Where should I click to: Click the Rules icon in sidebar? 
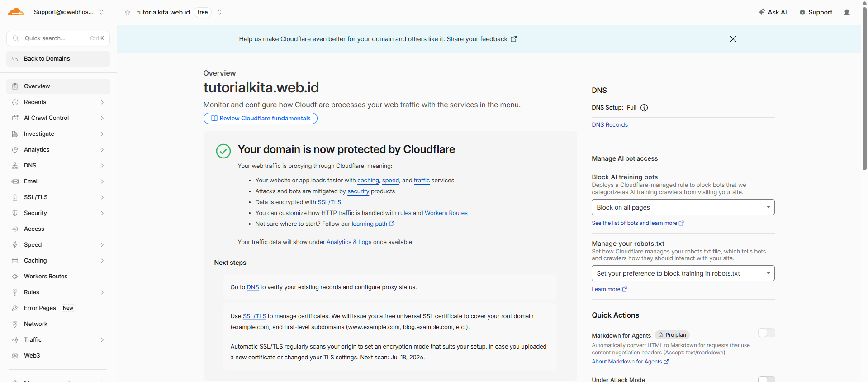(15, 292)
